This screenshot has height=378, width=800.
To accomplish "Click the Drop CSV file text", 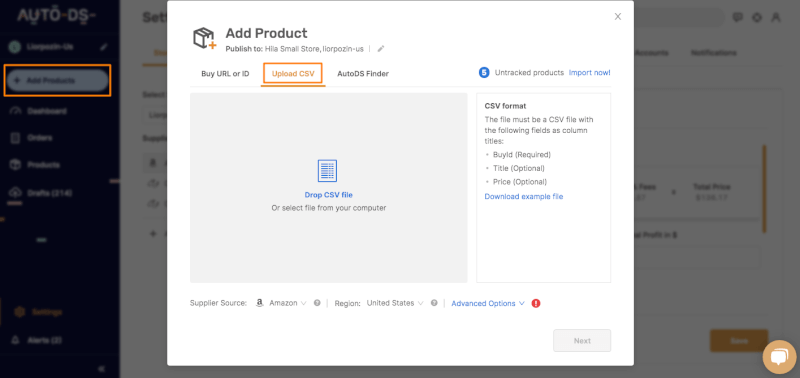I will (329, 195).
